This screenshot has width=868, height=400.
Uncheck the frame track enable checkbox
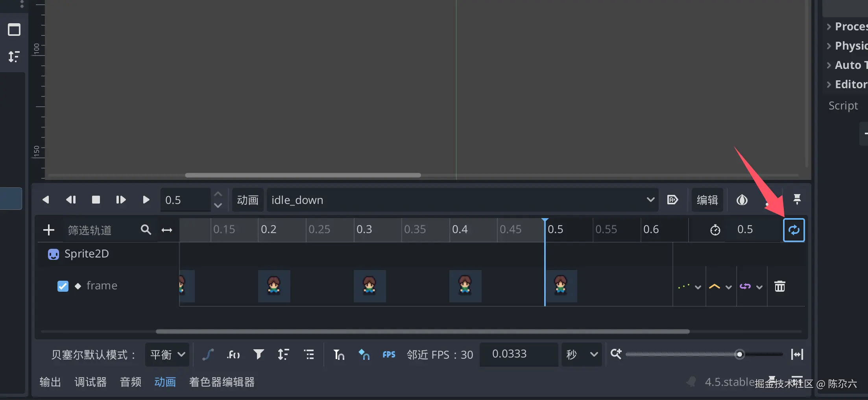pyautogui.click(x=63, y=286)
